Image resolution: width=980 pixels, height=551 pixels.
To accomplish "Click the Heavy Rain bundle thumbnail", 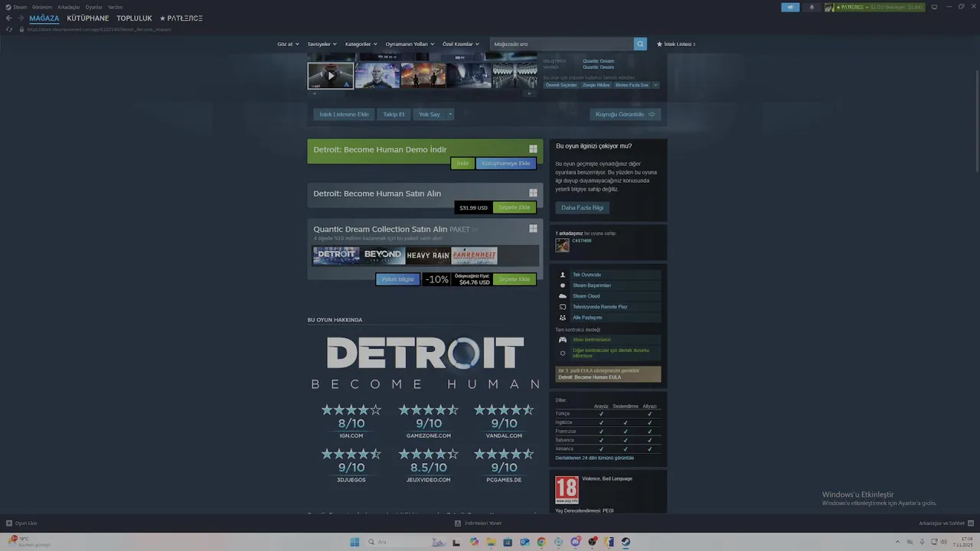I will pyautogui.click(x=428, y=256).
